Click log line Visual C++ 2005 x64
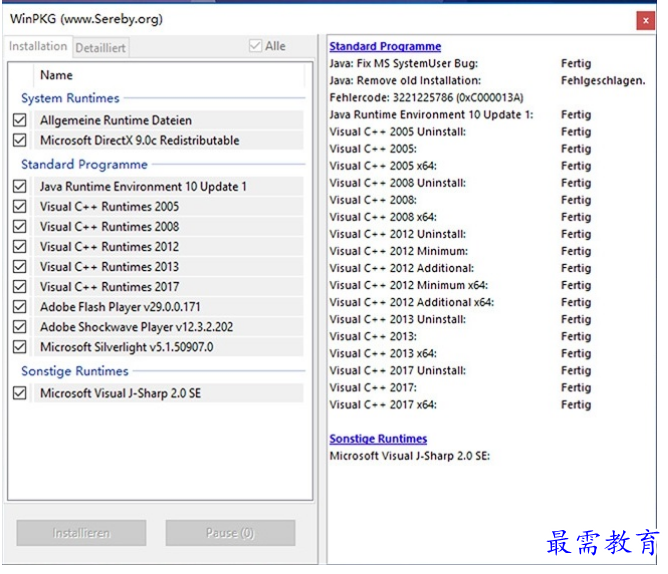668x574 pixels. [x=383, y=166]
